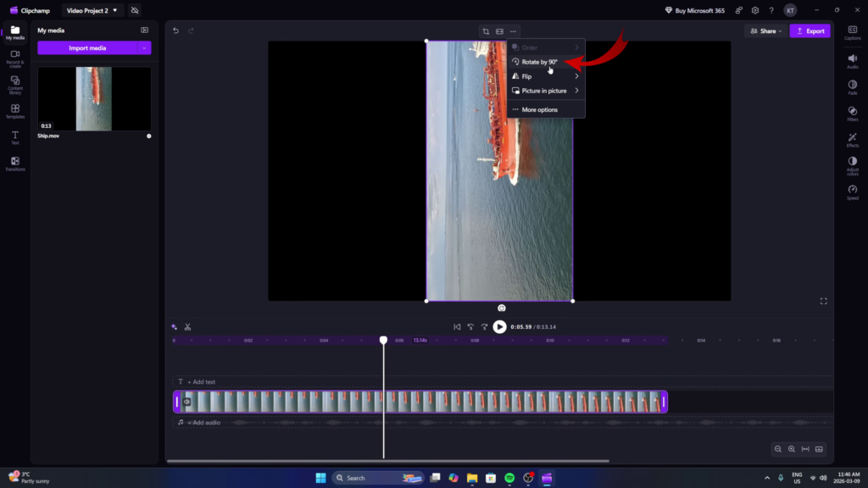Select the Audio panel icon
The width and height of the screenshot is (868, 488).
tap(854, 59)
